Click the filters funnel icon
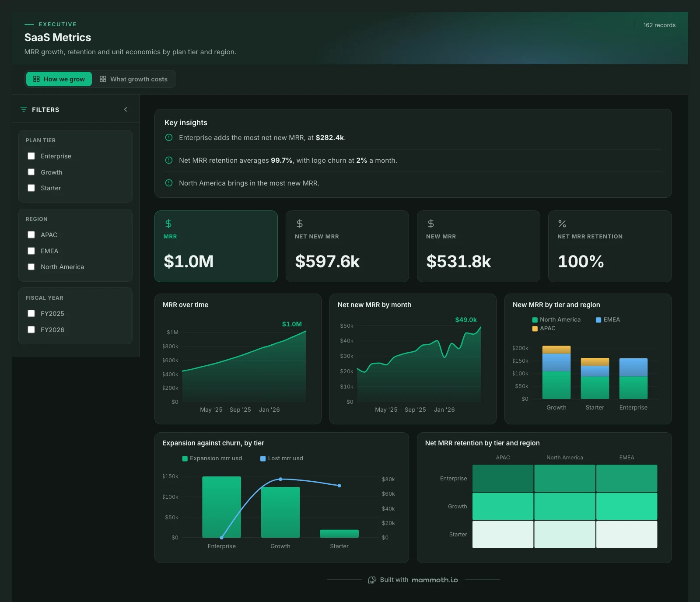700x602 pixels. 24,109
